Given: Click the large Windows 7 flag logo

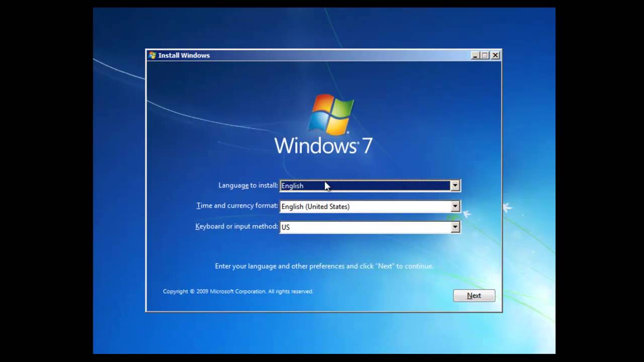Looking at the screenshot, I should point(331,115).
